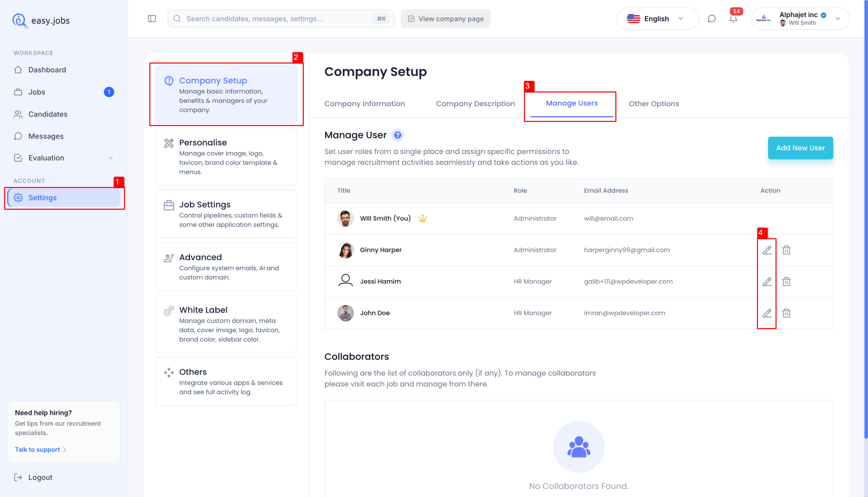Click Ginny Harper's avatar photo
Screen dimensions: 868x497
tap(346, 250)
